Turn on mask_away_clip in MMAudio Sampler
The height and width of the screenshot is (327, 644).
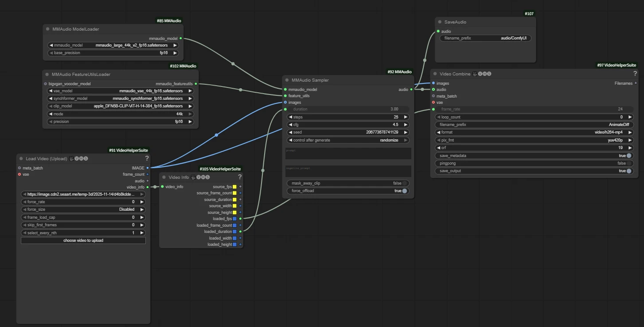[x=404, y=183]
